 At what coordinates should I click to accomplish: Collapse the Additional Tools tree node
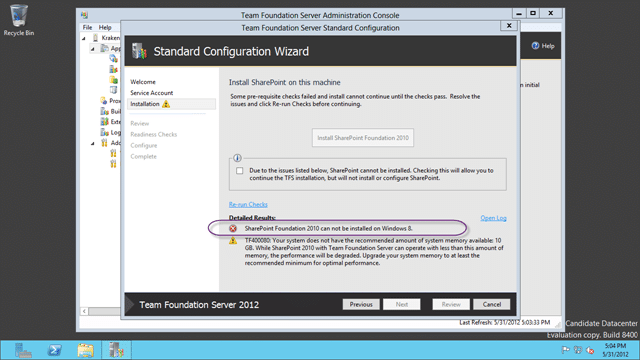point(93,143)
